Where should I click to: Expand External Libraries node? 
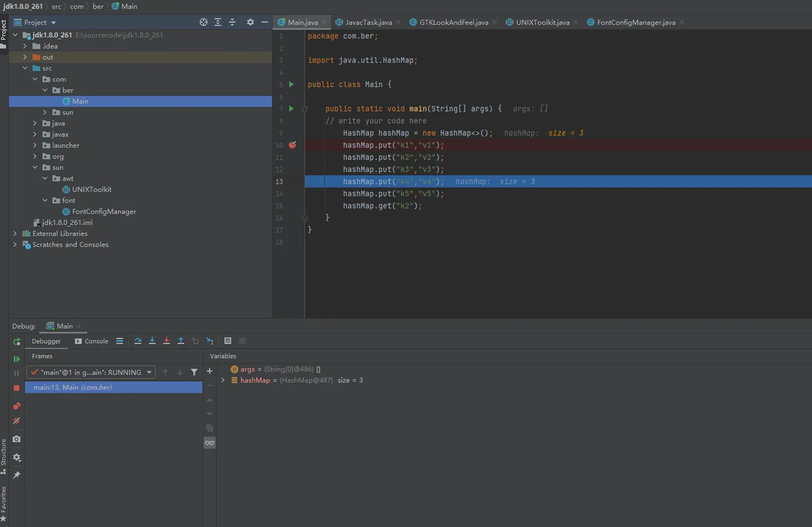coord(15,234)
